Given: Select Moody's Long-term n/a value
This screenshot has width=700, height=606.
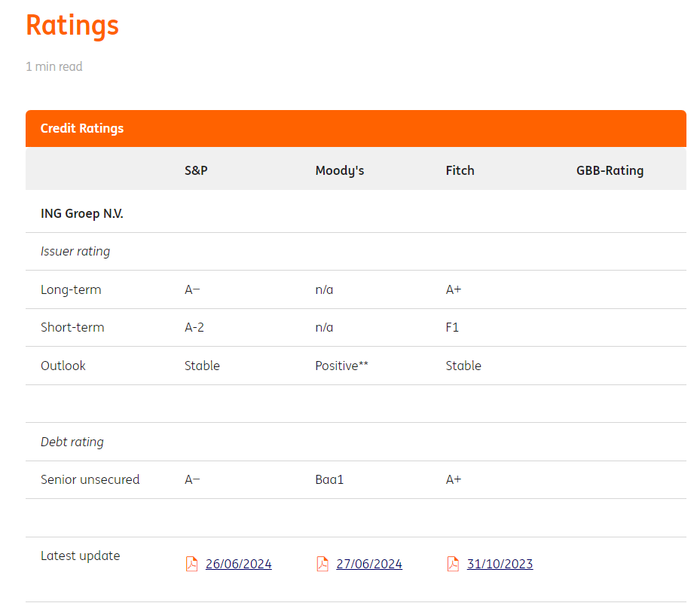Looking at the screenshot, I should [324, 290].
